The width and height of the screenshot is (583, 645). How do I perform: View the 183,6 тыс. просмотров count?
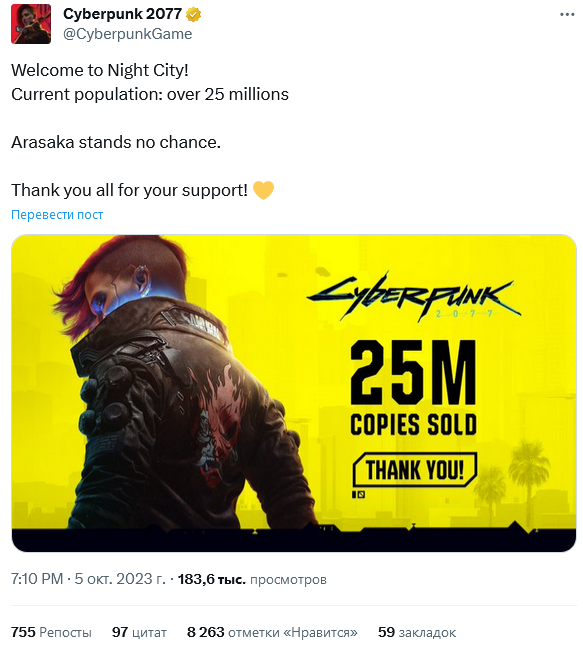point(252,580)
